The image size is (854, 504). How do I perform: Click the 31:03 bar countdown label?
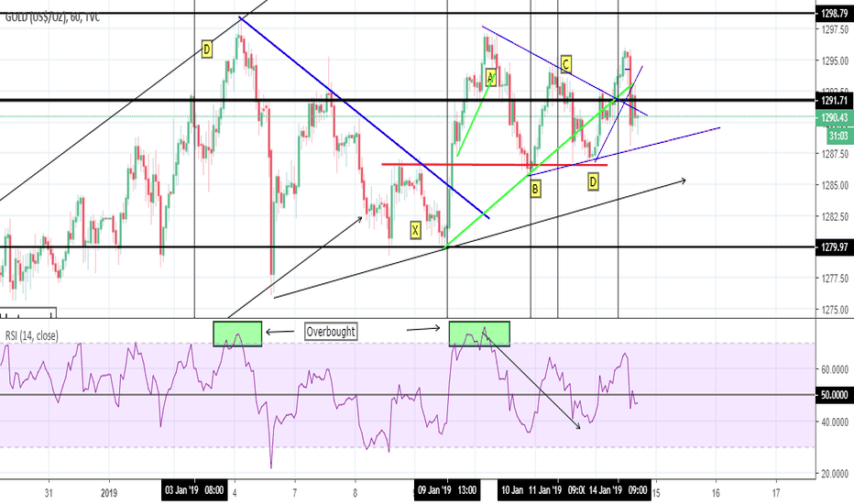[838, 136]
